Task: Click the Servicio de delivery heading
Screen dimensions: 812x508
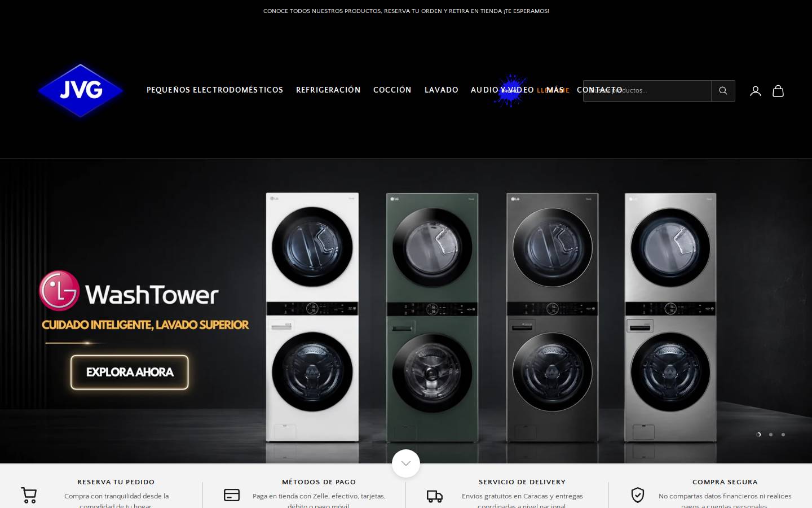Action: [522, 482]
